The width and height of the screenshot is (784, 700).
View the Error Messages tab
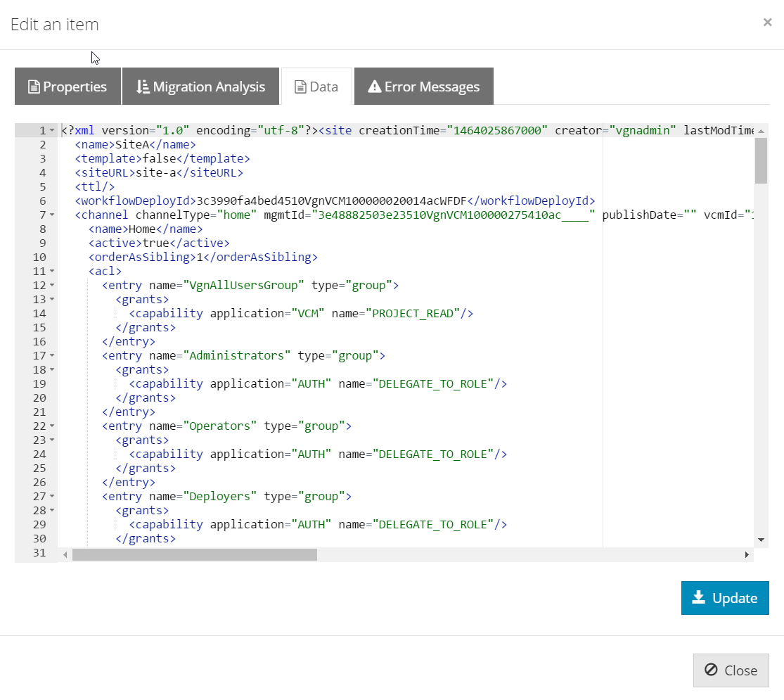coord(424,87)
